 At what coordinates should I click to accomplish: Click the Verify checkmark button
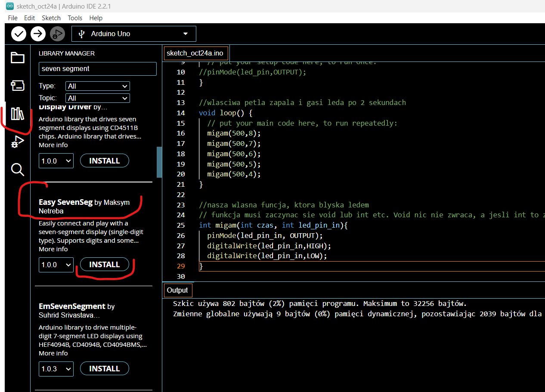tap(19, 34)
